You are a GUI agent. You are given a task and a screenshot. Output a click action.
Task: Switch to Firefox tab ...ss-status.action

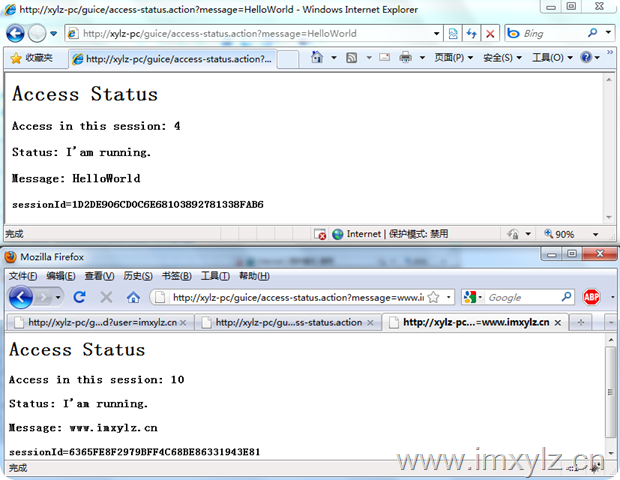pyautogui.click(x=288, y=323)
